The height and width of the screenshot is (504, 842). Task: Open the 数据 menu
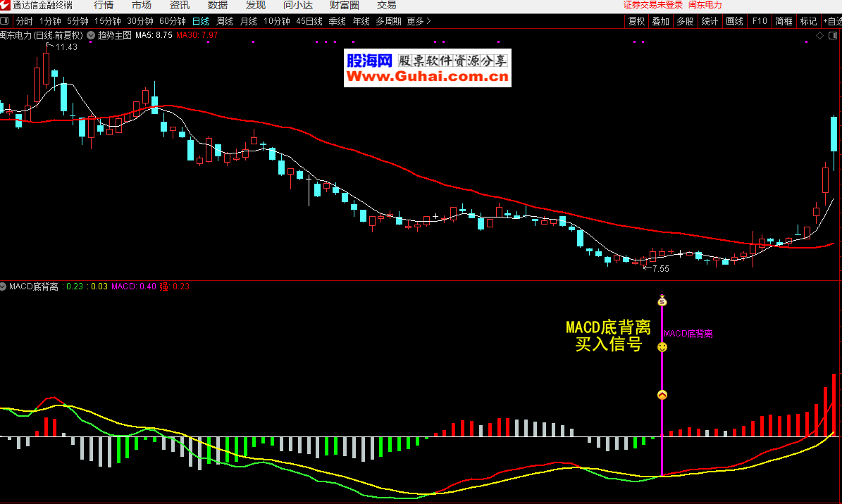point(218,6)
